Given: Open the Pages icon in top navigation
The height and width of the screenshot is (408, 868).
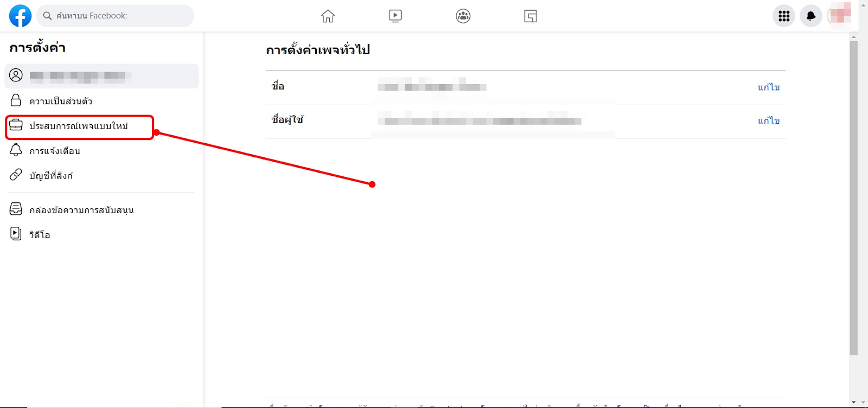Looking at the screenshot, I should pyautogui.click(x=531, y=16).
